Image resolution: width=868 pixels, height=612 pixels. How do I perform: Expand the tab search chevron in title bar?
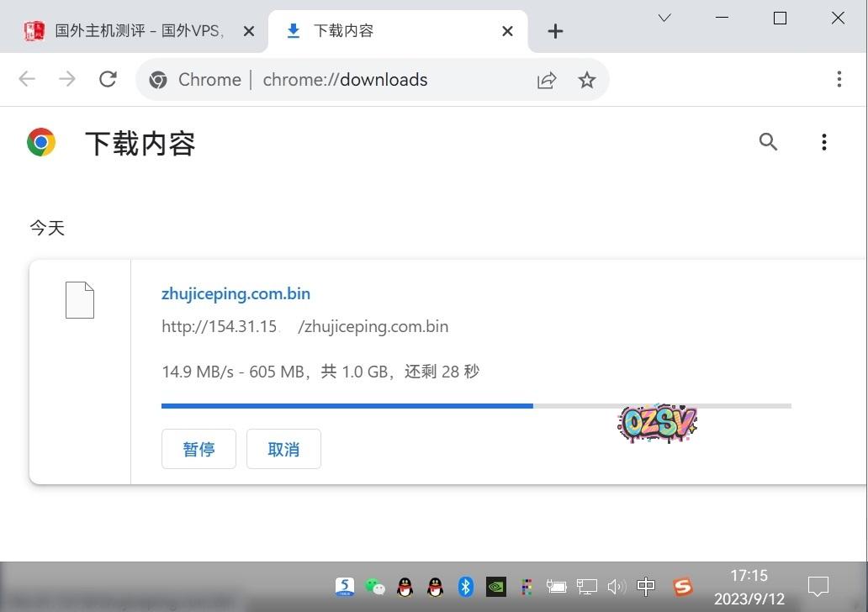(664, 18)
